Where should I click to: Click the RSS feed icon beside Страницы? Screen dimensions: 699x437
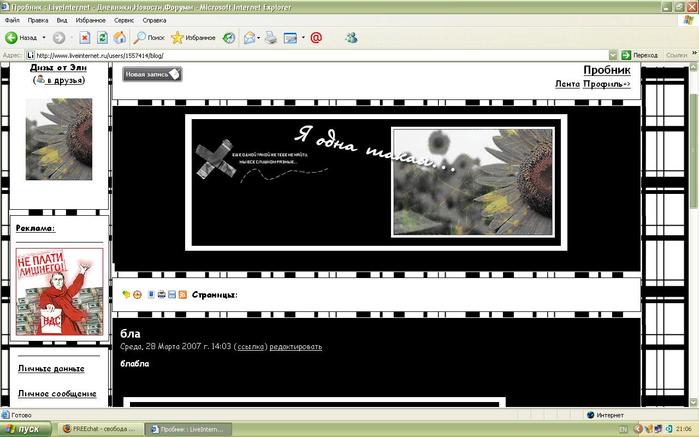click(x=182, y=294)
